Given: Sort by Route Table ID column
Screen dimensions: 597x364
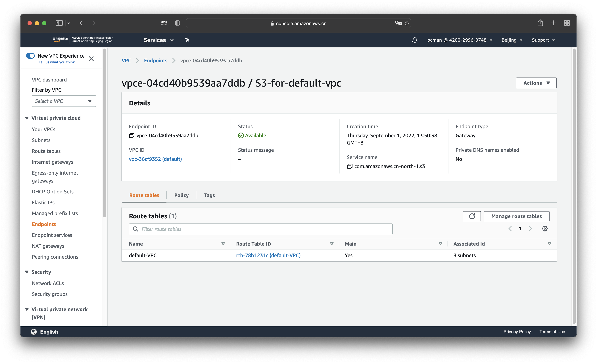Looking at the screenshot, I should tap(332, 244).
